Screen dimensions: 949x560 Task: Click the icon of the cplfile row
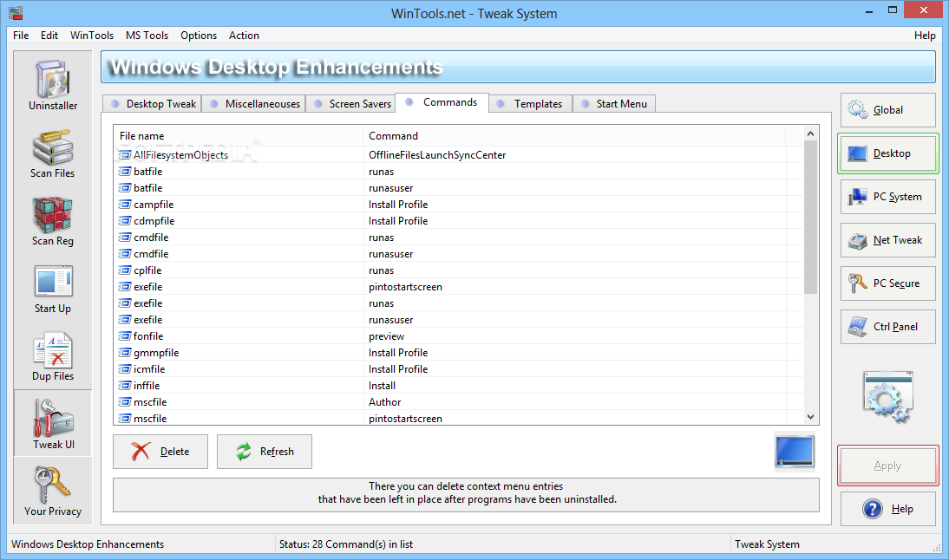tap(125, 270)
